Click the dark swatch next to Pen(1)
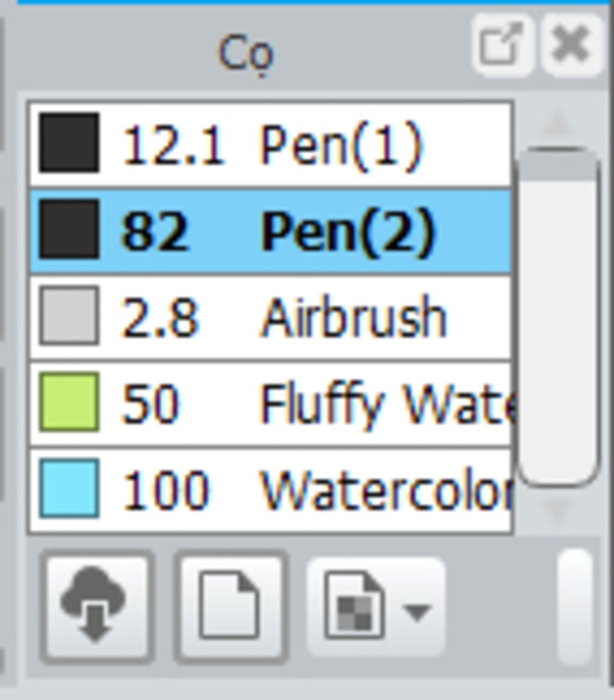Viewport: 614px width, 700px height. (x=69, y=144)
